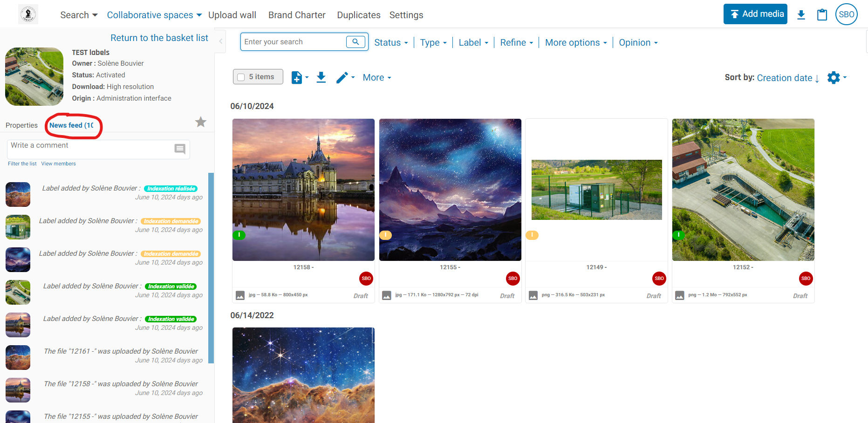Click the download icon in top header
Image resolution: width=868 pixels, height=423 pixels.
801,15
